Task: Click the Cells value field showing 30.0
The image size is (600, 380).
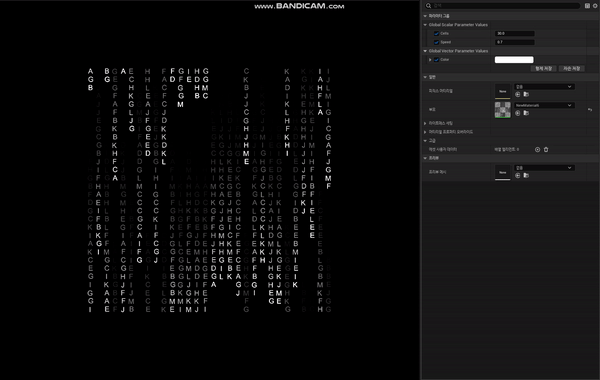Action: [x=514, y=34]
